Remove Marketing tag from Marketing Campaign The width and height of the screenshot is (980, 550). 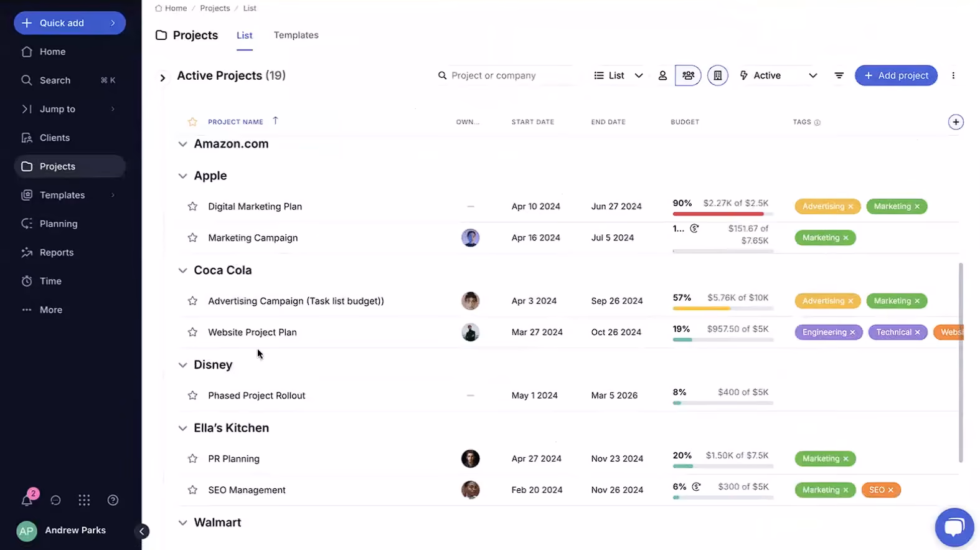(846, 238)
